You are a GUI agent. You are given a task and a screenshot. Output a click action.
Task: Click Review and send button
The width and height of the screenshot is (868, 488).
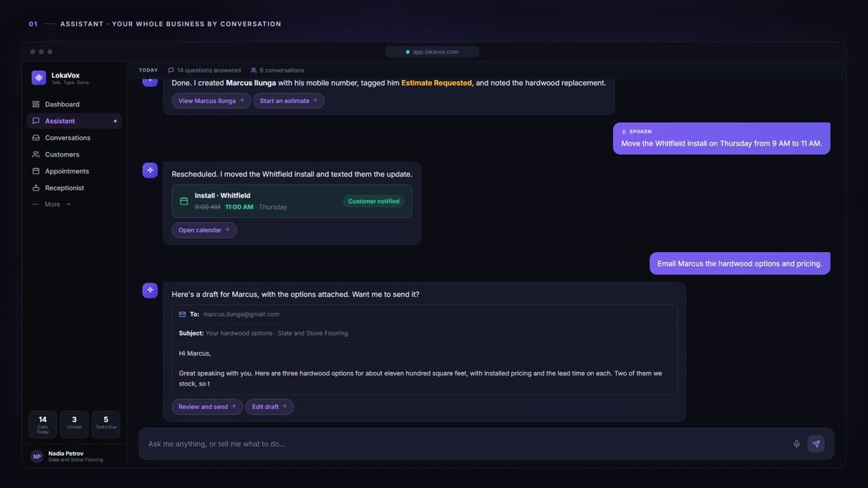point(208,407)
